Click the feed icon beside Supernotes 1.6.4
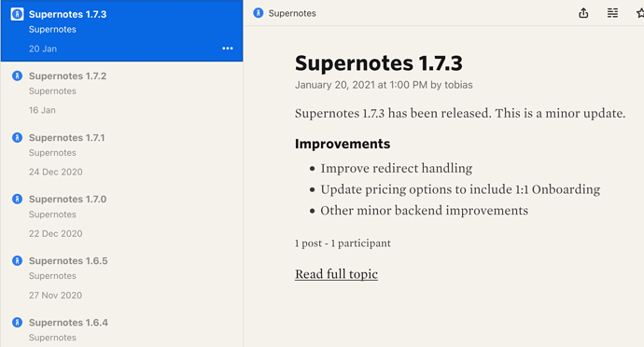Screen dimensions: 644x347 17,323
